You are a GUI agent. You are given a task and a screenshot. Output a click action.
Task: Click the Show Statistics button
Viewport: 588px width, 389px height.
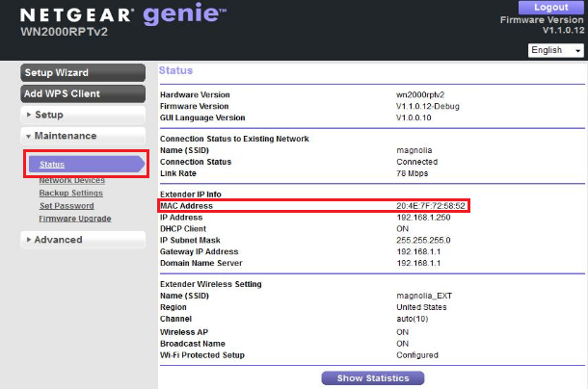point(373,378)
